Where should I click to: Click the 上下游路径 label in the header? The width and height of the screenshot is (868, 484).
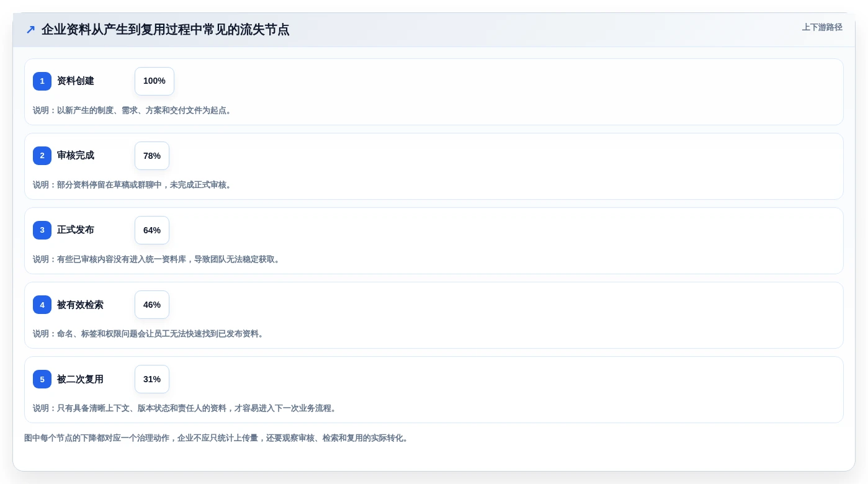pyautogui.click(x=822, y=27)
